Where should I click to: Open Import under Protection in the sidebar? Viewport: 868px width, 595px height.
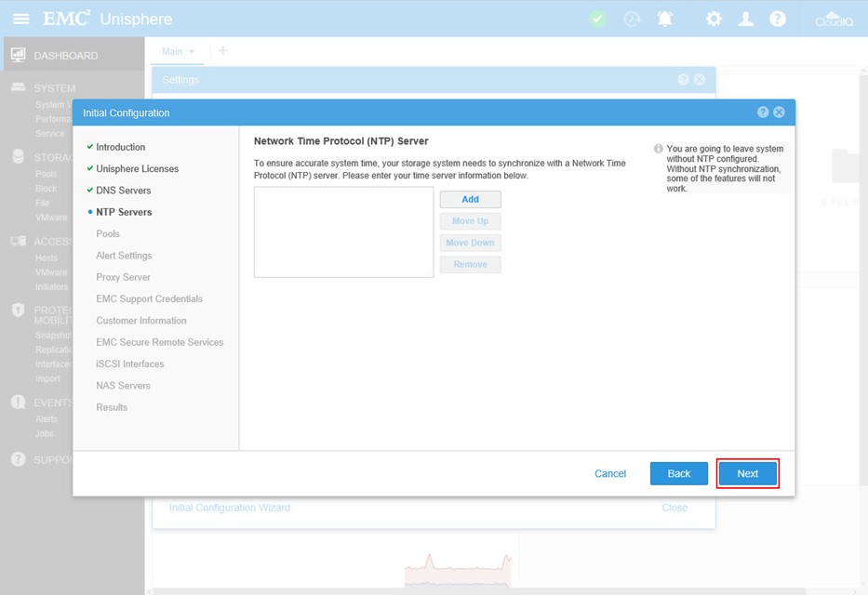click(47, 378)
